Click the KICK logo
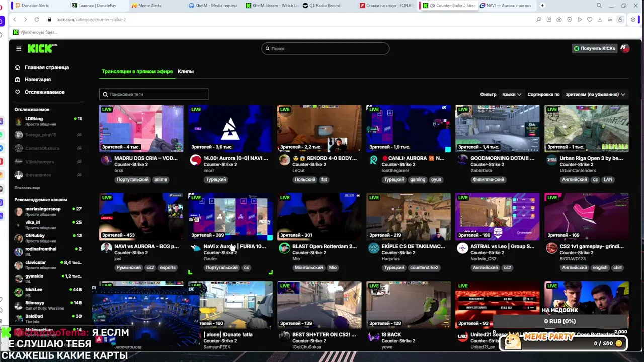 click(42, 48)
